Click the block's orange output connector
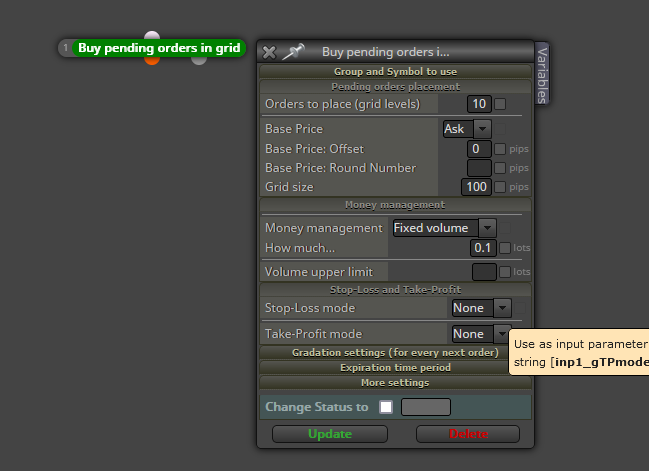Screen dimensions: 649x471 pos(152,60)
